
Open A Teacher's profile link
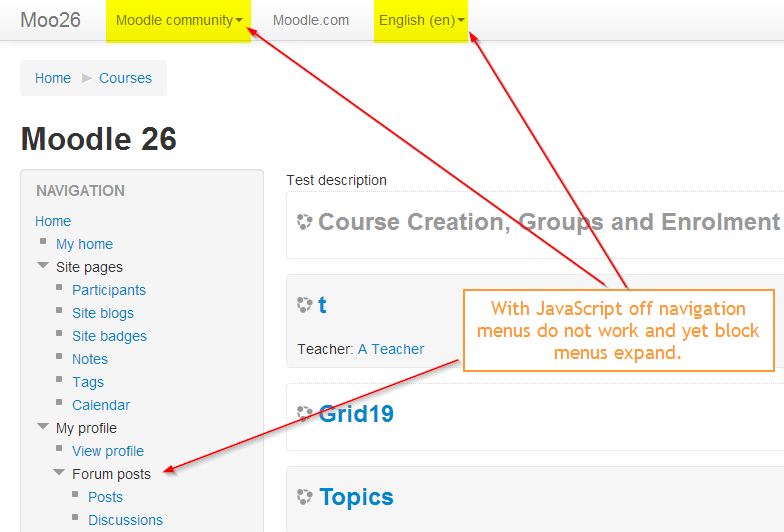click(x=390, y=349)
